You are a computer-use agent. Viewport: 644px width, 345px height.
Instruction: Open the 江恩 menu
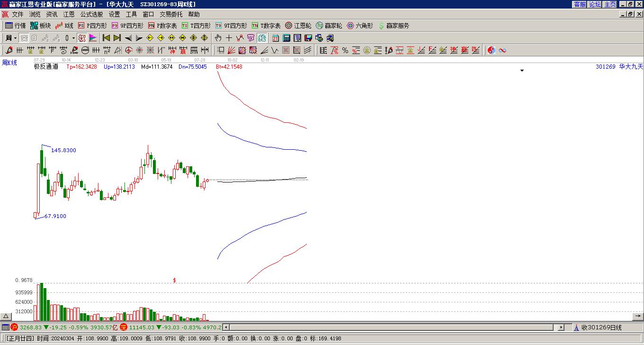click(69, 15)
